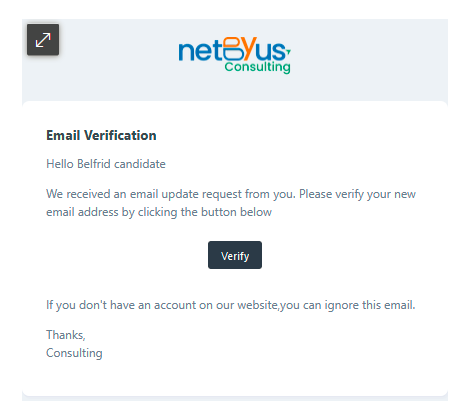Screen dimensions: 463x401
Task: Click the name Belfrid in greeting
Action: click(94, 164)
